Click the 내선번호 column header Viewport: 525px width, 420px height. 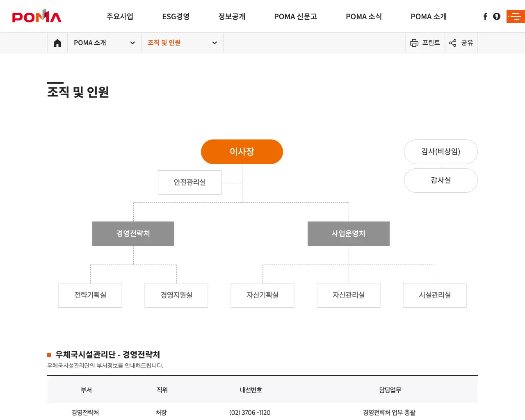coord(251,390)
